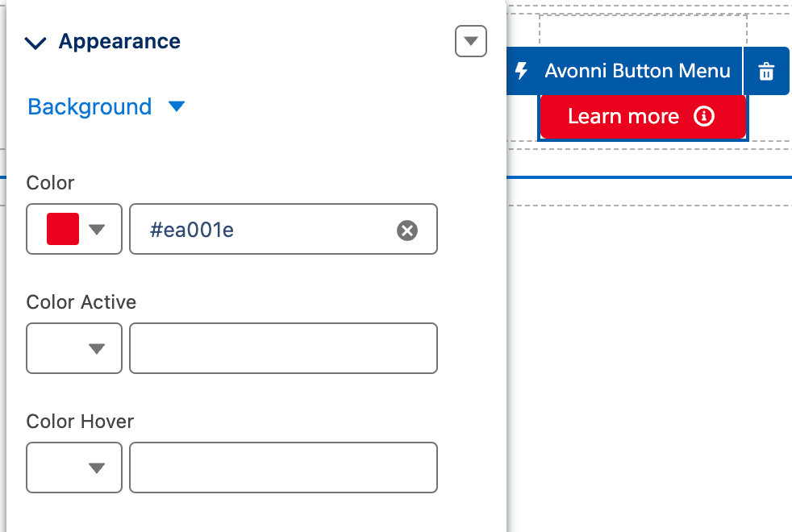
Task: Click the Appearance section heading
Action: click(119, 42)
